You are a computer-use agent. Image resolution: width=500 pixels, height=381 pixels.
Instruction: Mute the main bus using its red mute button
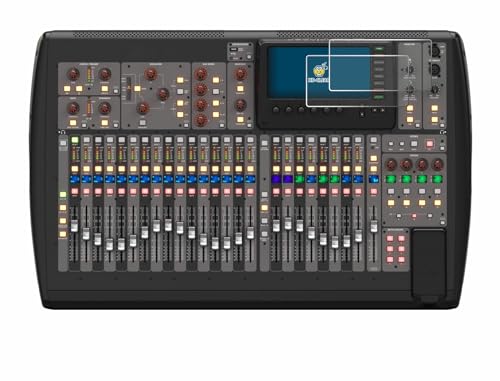coord(374,191)
